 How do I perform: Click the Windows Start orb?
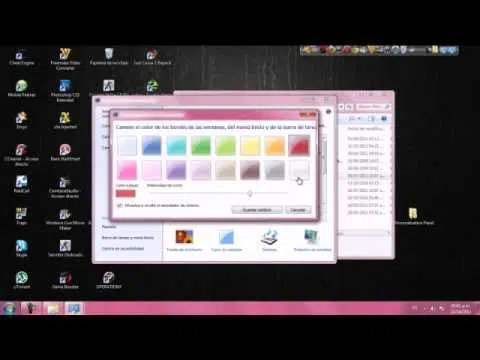[x=9, y=308]
